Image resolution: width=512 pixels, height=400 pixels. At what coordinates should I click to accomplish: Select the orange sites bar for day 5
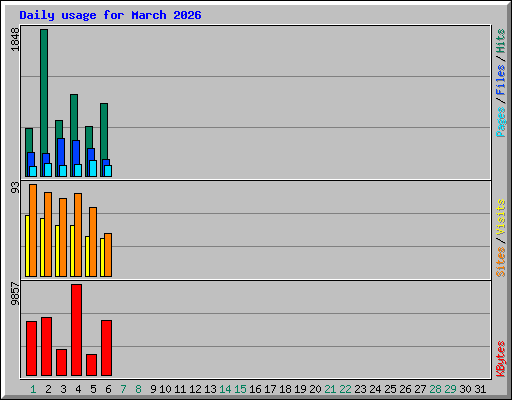pyautogui.click(x=93, y=242)
